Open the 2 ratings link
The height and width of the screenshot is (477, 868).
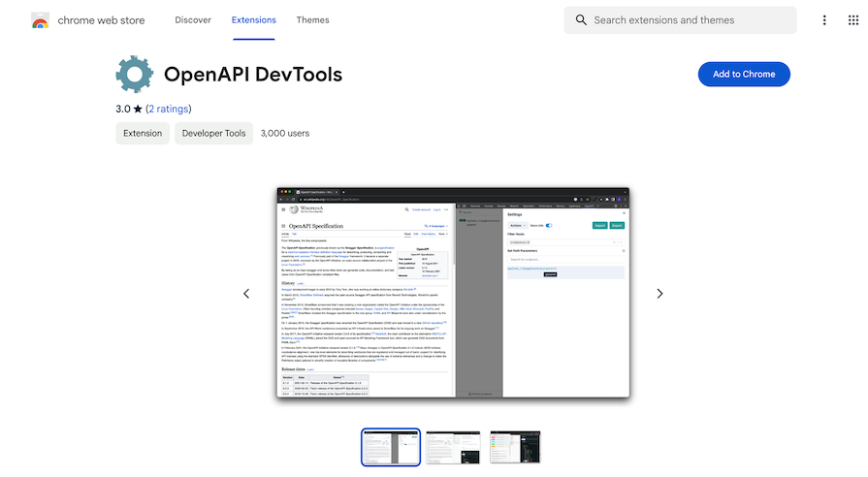click(x=169, y=109)
